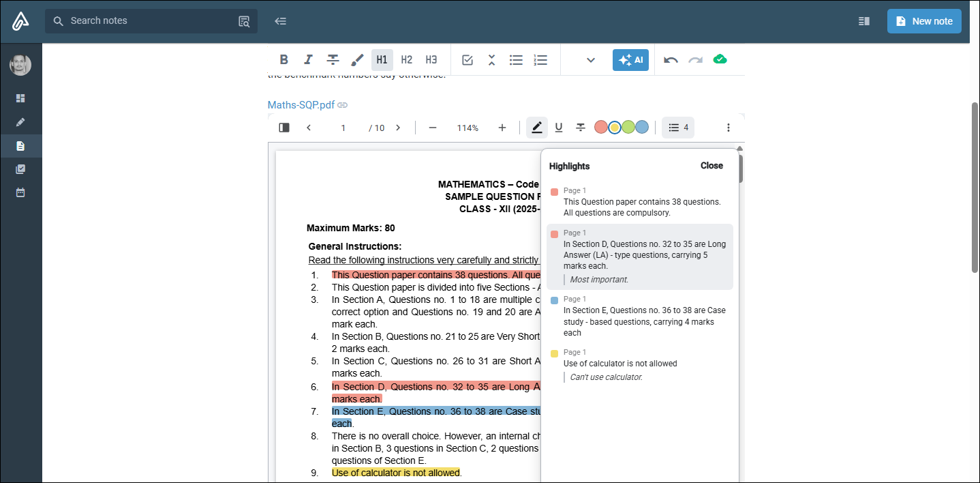
Task: Toggle italic formatting
Action: coord(308,60)
